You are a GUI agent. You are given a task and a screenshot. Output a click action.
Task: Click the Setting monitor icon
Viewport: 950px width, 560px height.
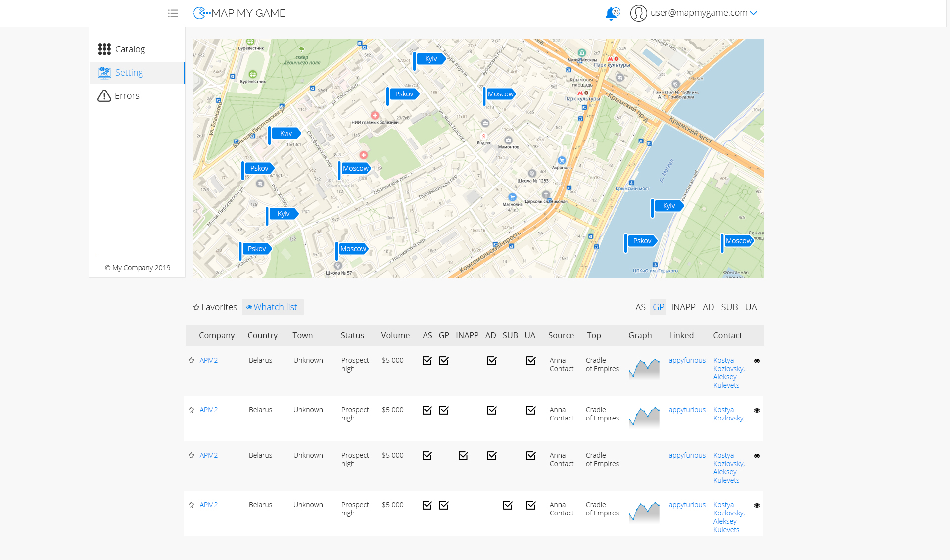point(104,73)
